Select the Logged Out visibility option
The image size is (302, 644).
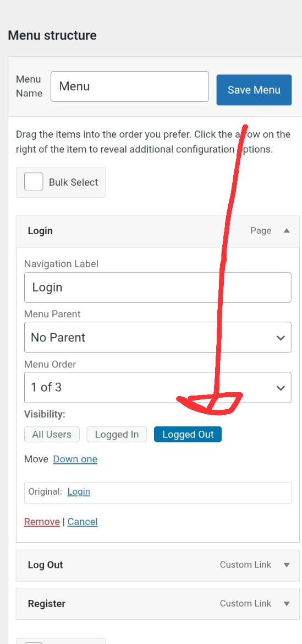click(x=188, y=435)
